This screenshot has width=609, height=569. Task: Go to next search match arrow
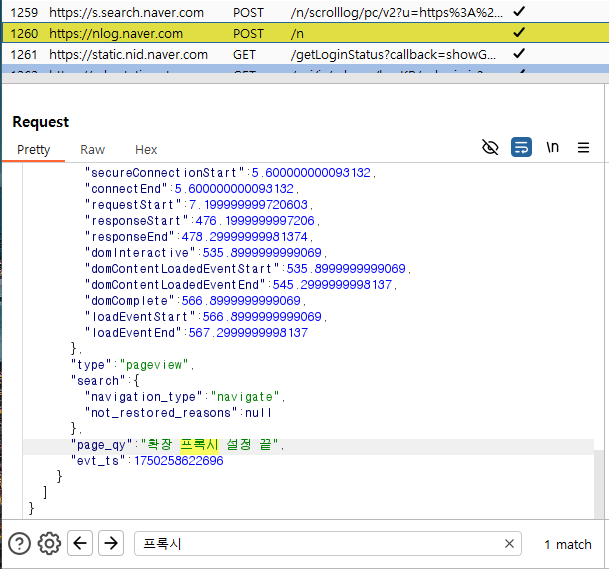111,543
